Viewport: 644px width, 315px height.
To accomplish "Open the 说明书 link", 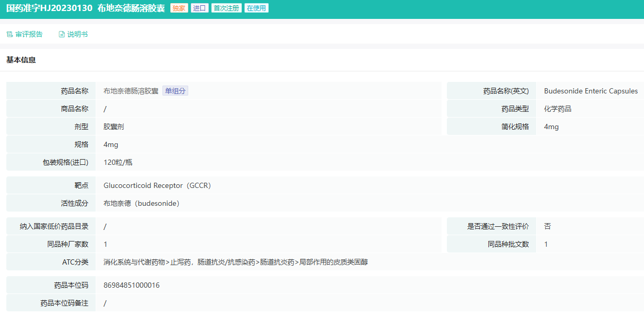I will pyautogui.click(x=77, y=35).
